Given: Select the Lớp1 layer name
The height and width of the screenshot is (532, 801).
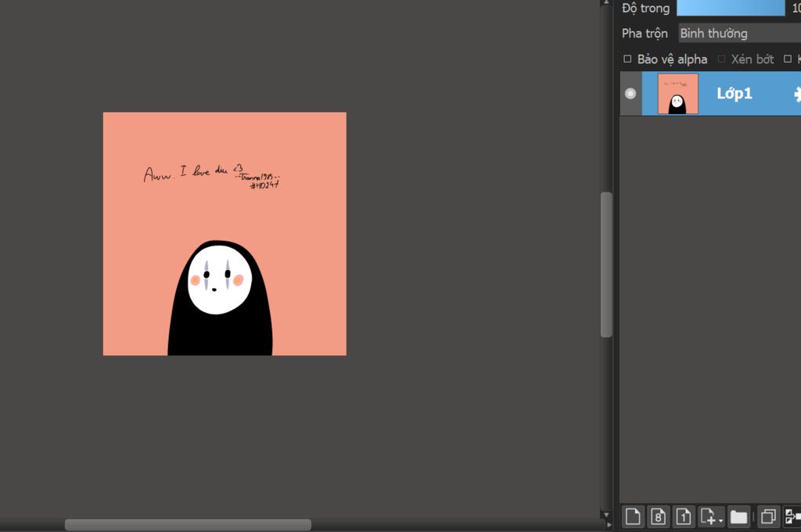Looking at the screenshot, I should tap(734, 94).
